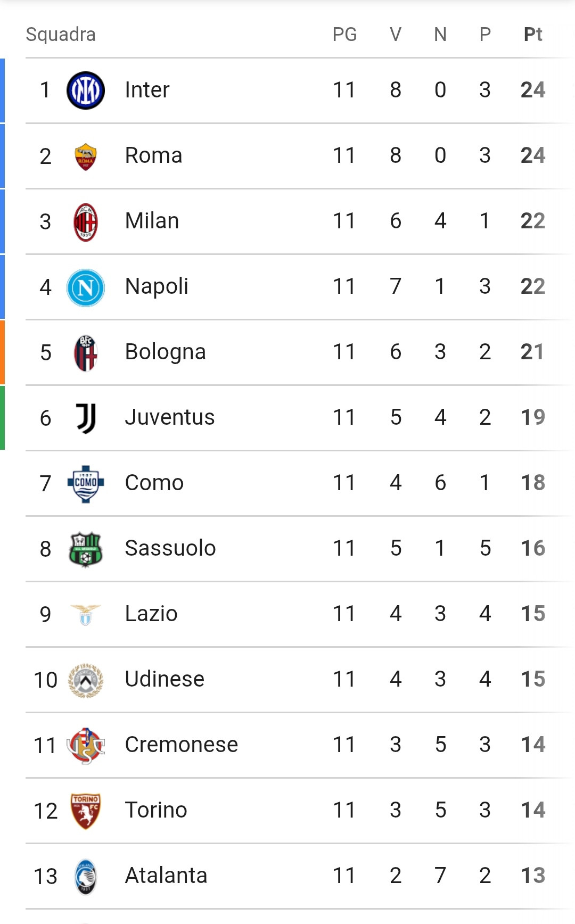Image resolution: width=575 pixels, height=924 pixels.
Task: Open the Udinese team page
Action: [165, 679]
